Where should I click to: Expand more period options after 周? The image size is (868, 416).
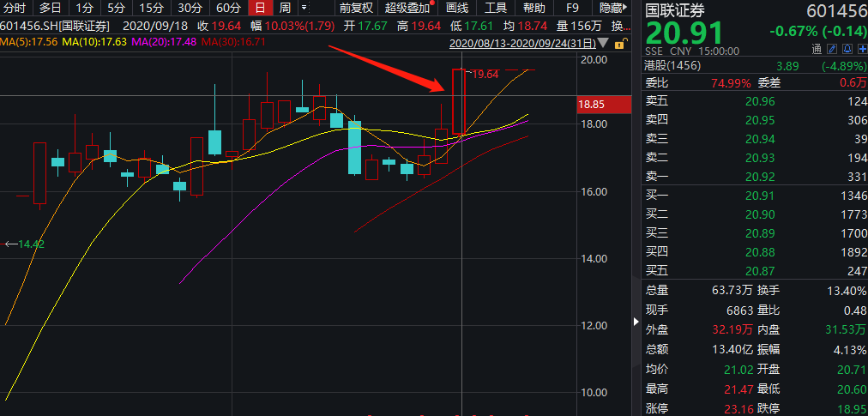[304, 8]
